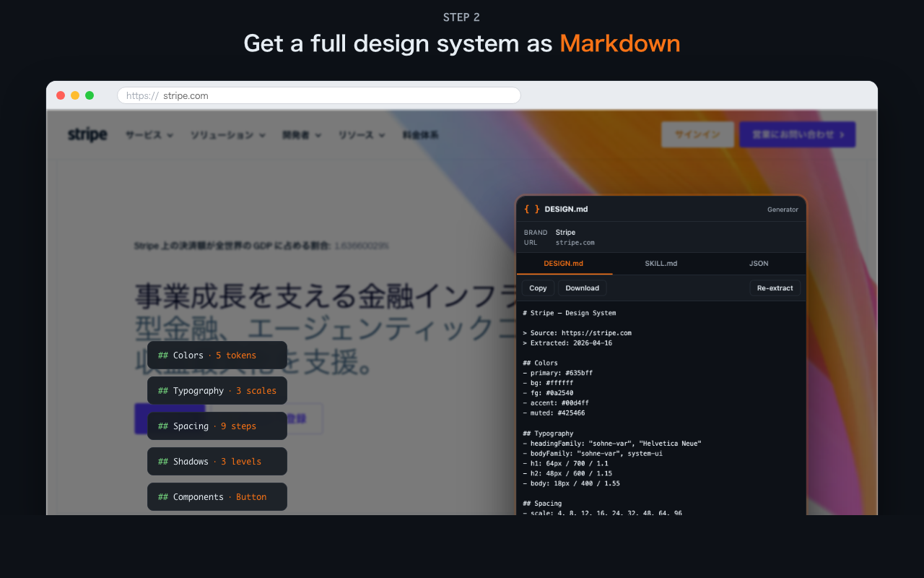
Task: Click the Shadows 3 levels chip
Action: point(217,462)
